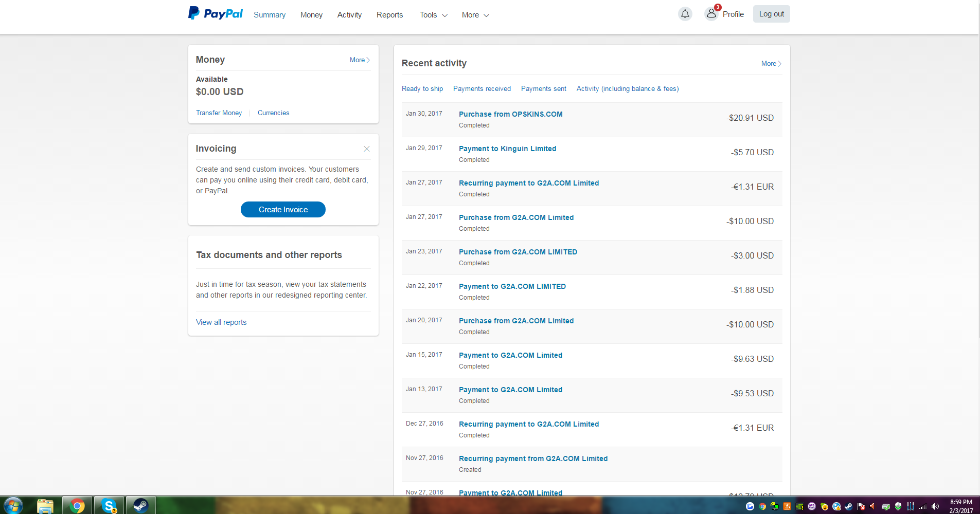Screen dimensions: 980x514
Task: Expand the Tools dropdown in the top navigation
Action: (433, 15)
